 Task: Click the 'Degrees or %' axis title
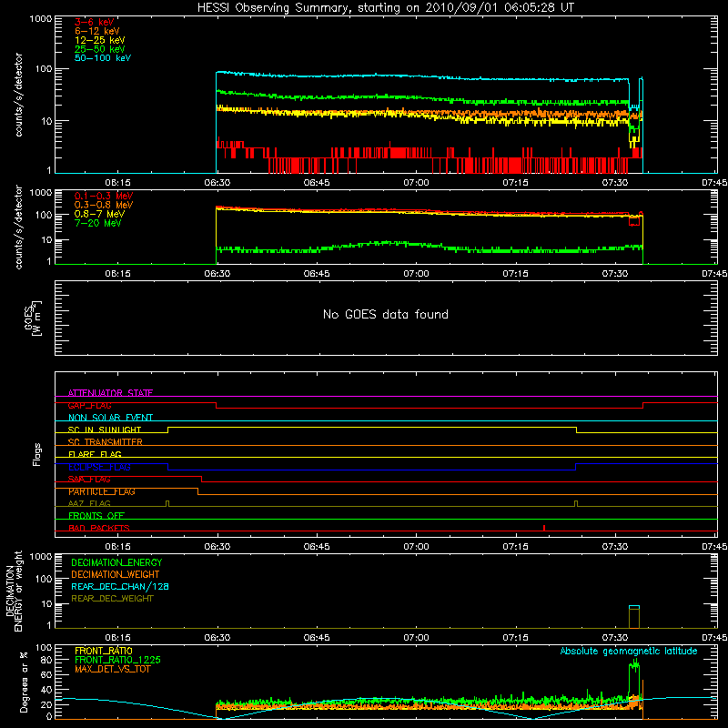(24, 682)
